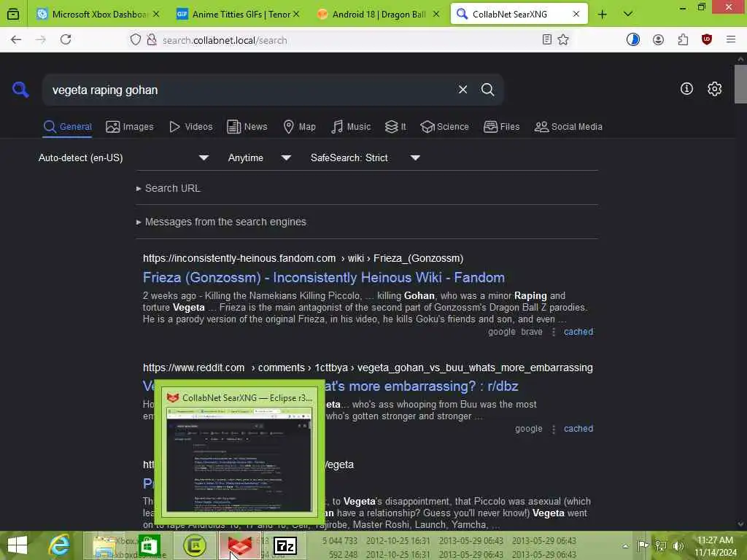The image size is (747, 560).
Task: Select the Science search category
Action: [x=444, y=127]
